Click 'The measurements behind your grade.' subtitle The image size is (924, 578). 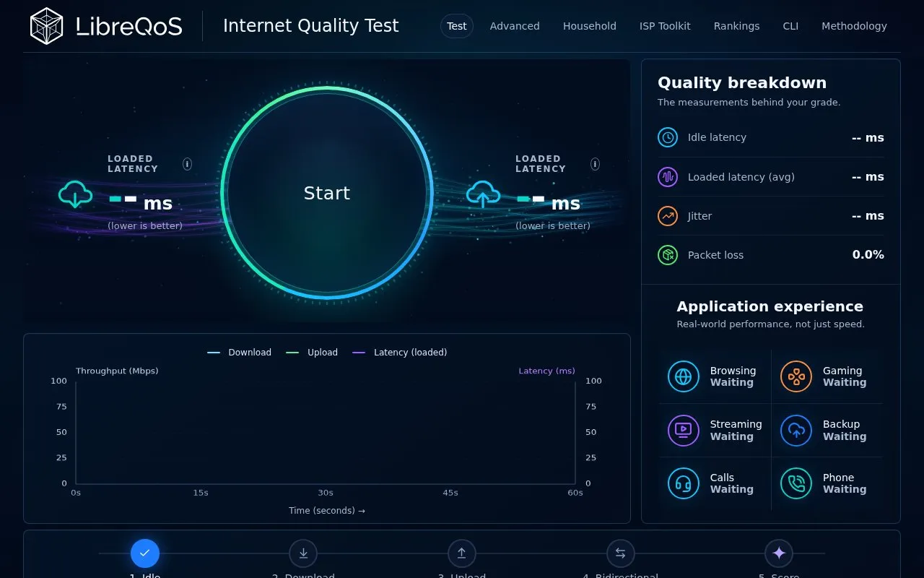(749, 103)
